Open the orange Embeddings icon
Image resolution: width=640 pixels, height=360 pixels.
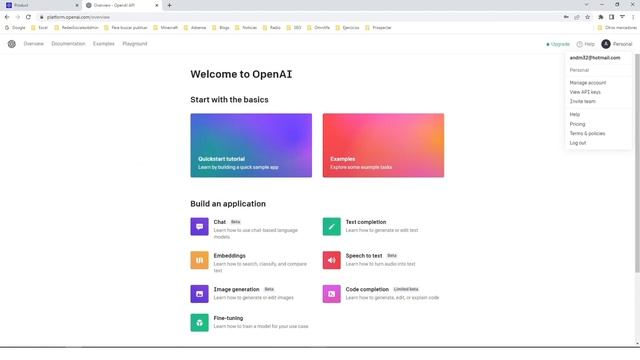click(199, 260)
